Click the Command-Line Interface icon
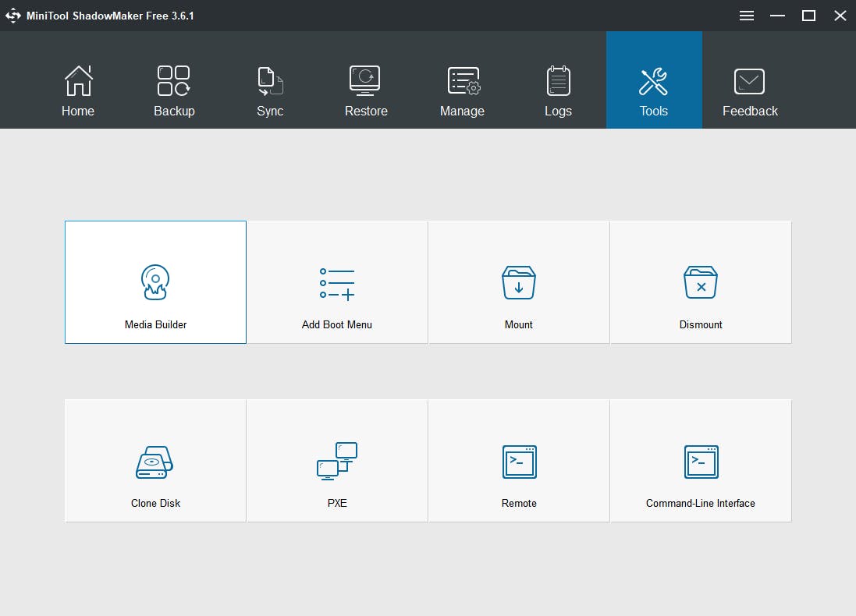 click(x=701, y=462)
